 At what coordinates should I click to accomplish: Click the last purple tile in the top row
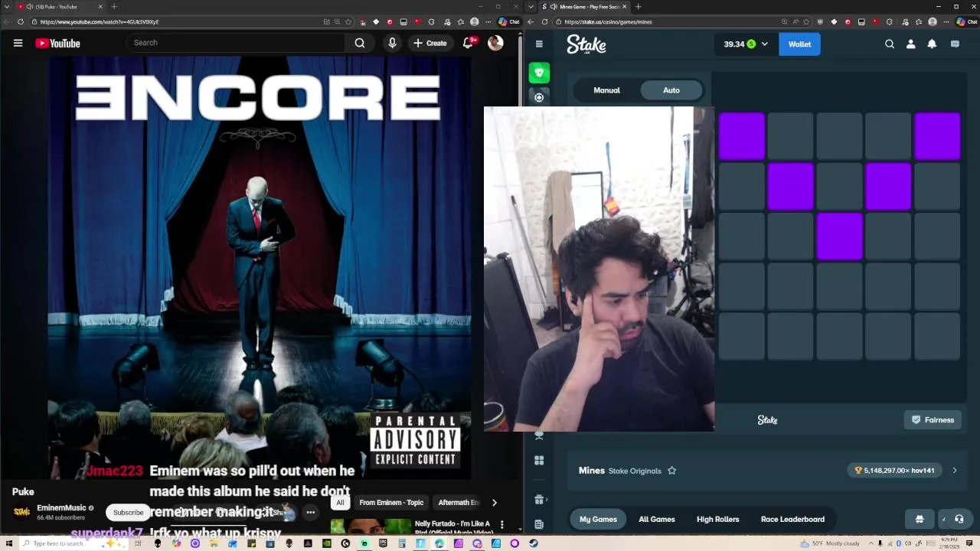click(937, 136)
